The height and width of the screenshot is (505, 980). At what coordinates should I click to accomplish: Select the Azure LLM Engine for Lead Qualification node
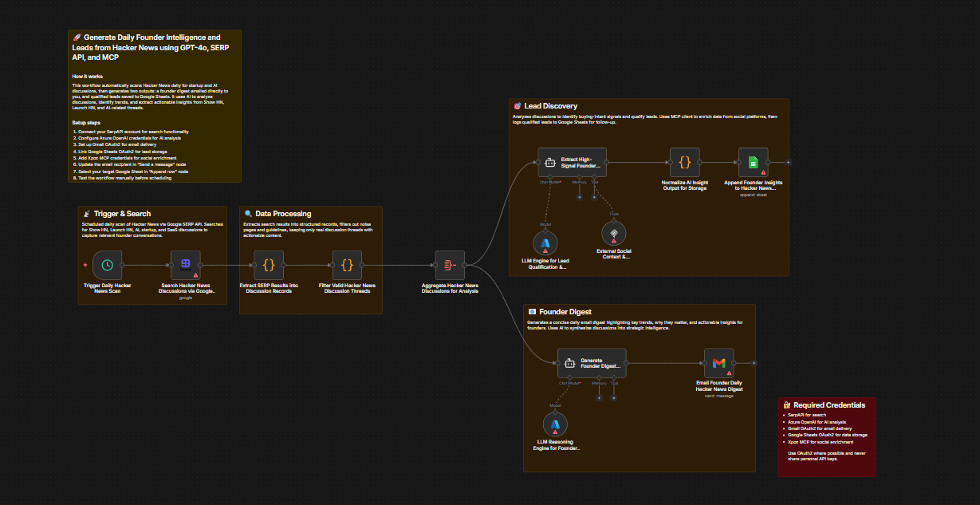pos(545,243)
